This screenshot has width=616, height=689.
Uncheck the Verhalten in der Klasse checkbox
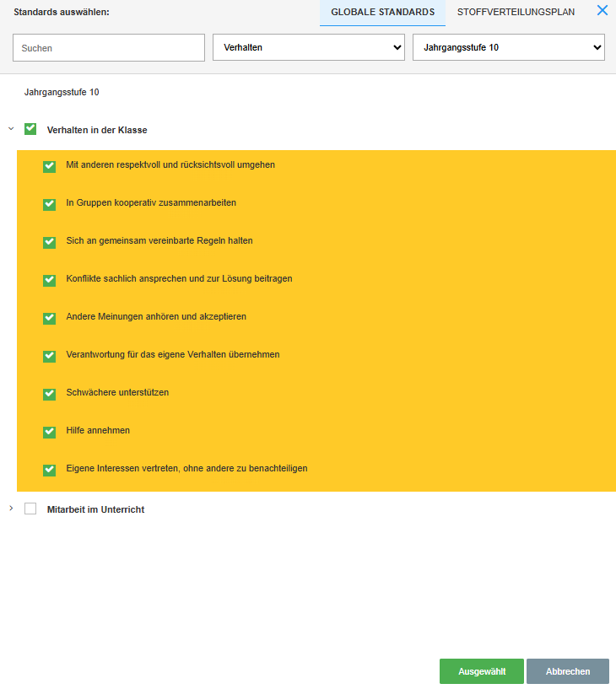tap(30, 129)
